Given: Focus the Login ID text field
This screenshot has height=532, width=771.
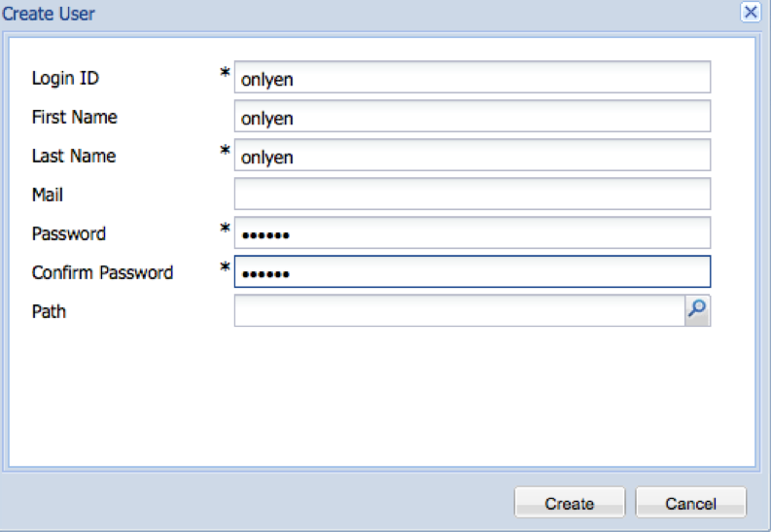Looking at the screenshot, I should click(x=472, y=78).
